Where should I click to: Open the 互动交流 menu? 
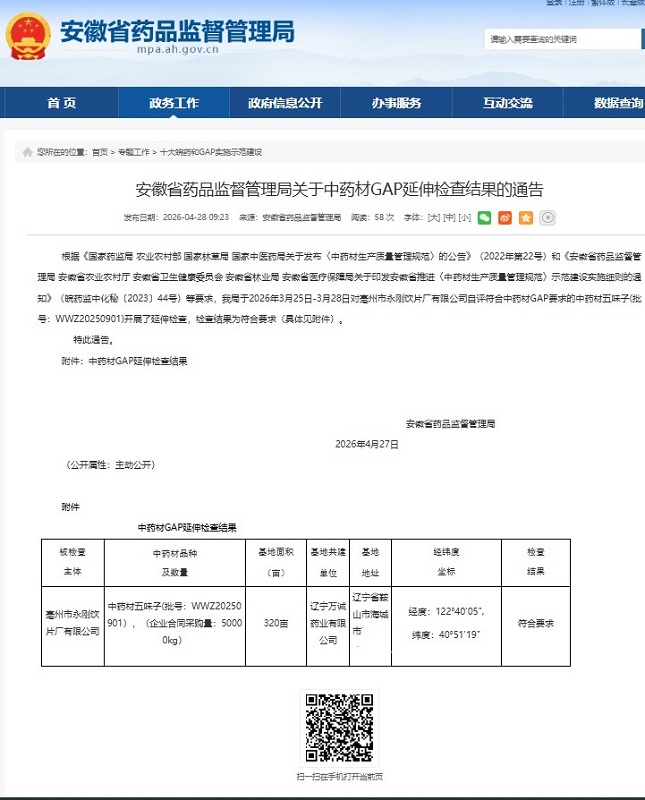tap(508, 103)
